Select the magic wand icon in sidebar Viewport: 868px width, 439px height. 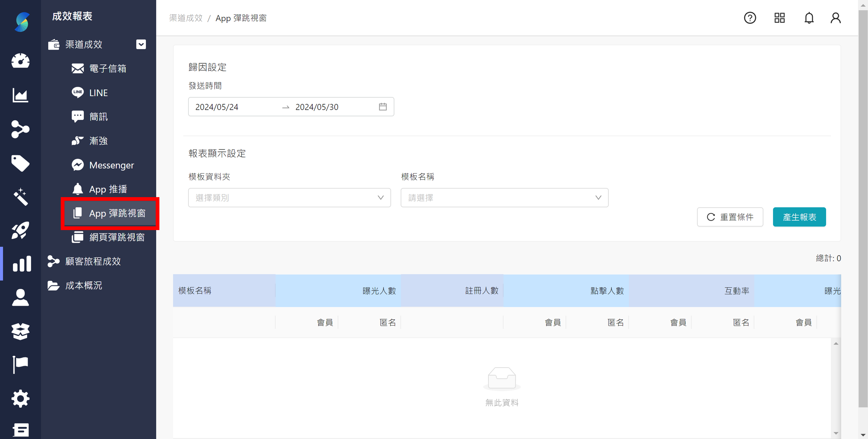point(20,197)
